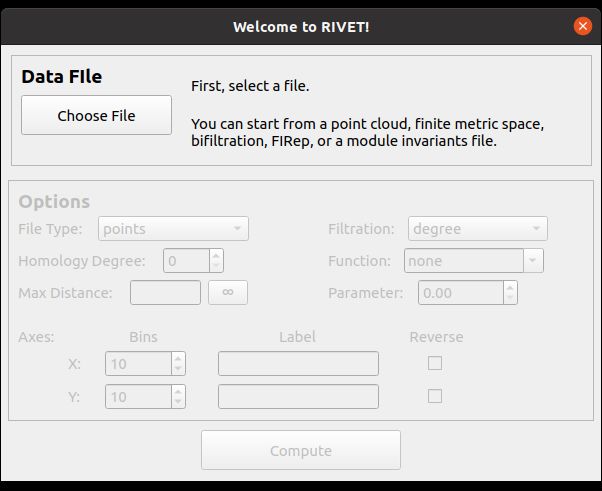The width and height of the screenshot is (602, 491).
Task: Increase the Parameter value with up arrow
Action: coord(510,288)
